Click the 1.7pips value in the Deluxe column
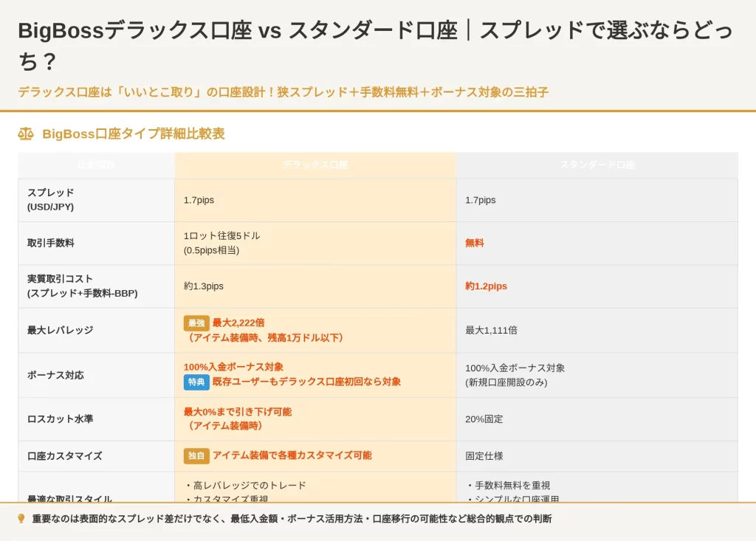Viewport: 756px width, 541px height. (199, 200)
